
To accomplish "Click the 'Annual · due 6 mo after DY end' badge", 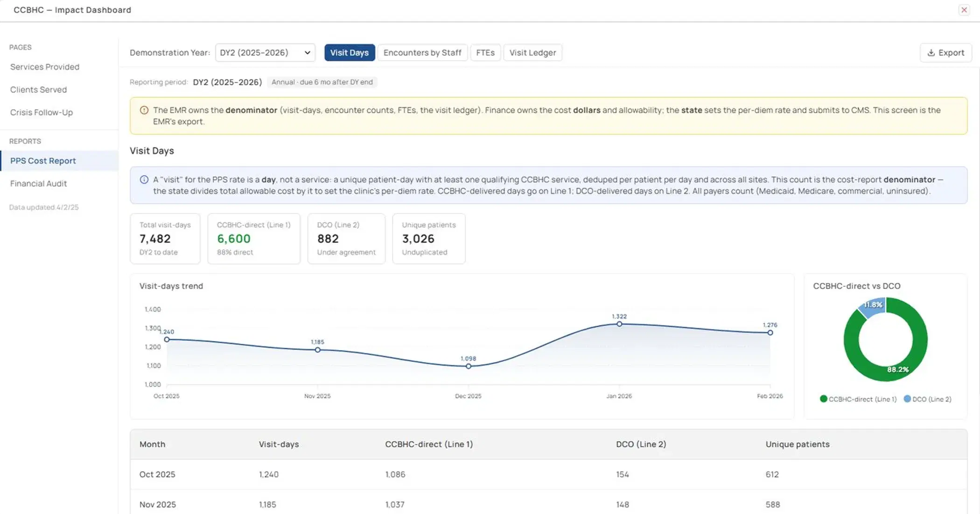I will pyautogui.click(x=322, y=82).
